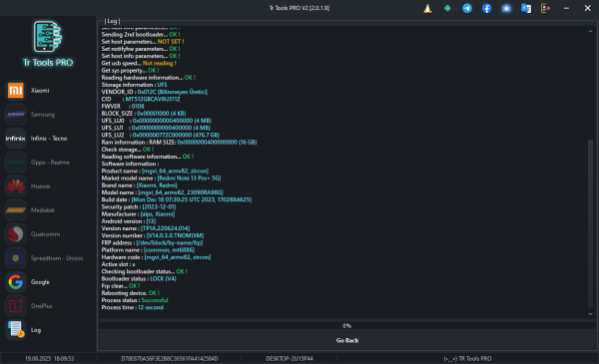Click the Platform name mt6886 line

pyautogui.click(x=148, y=250)
